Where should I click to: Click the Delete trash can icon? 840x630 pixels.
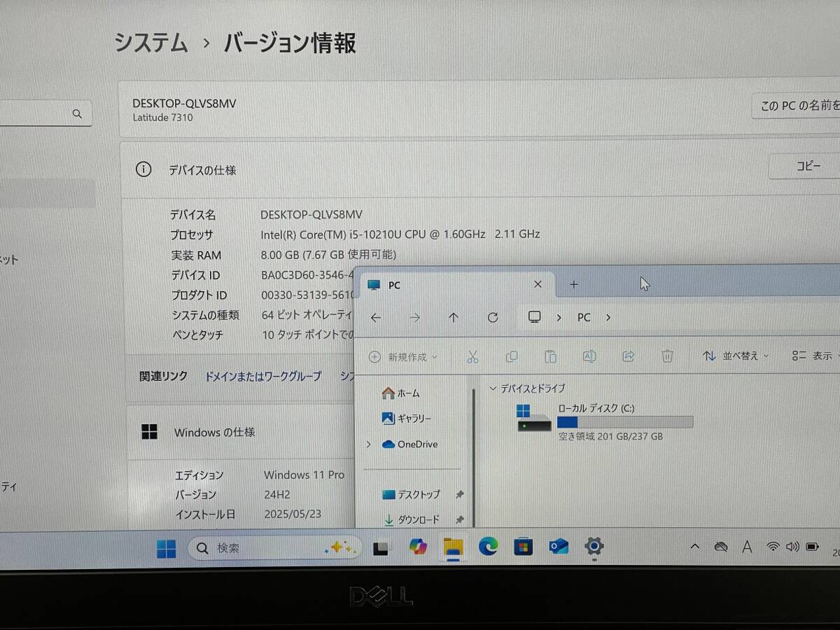667,356
